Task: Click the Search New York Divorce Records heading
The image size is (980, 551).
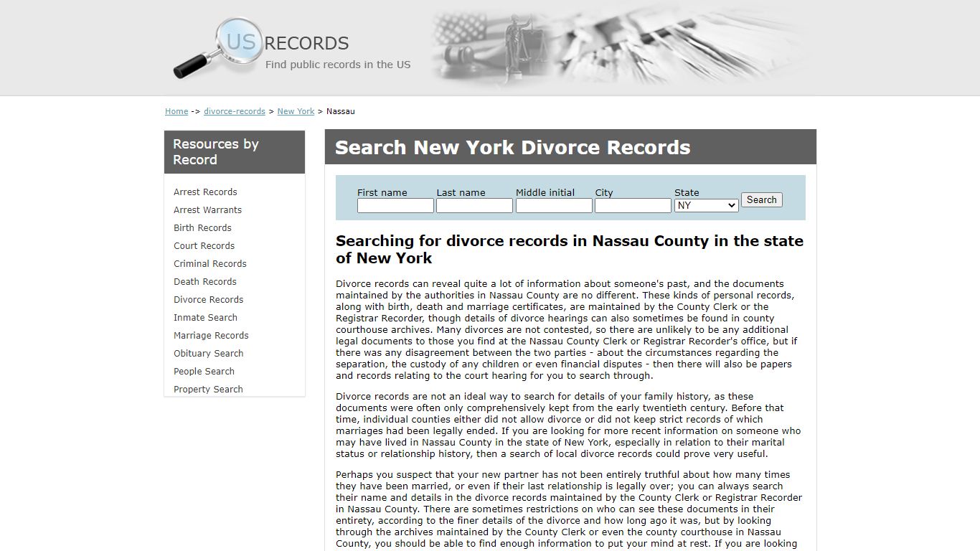Action: (x=512, y=148)
